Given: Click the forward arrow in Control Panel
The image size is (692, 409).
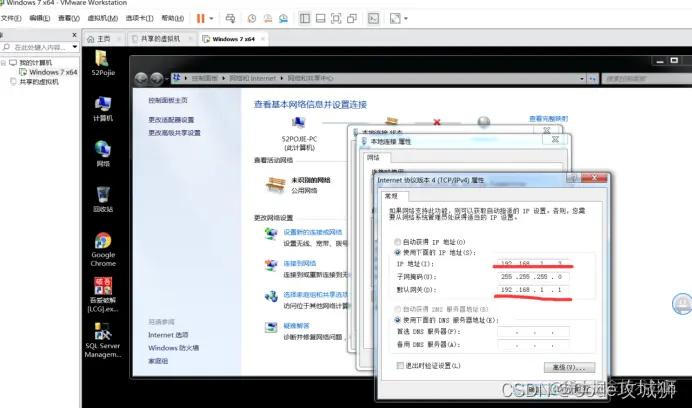Looking at the screenshot, I should (156, 79).
